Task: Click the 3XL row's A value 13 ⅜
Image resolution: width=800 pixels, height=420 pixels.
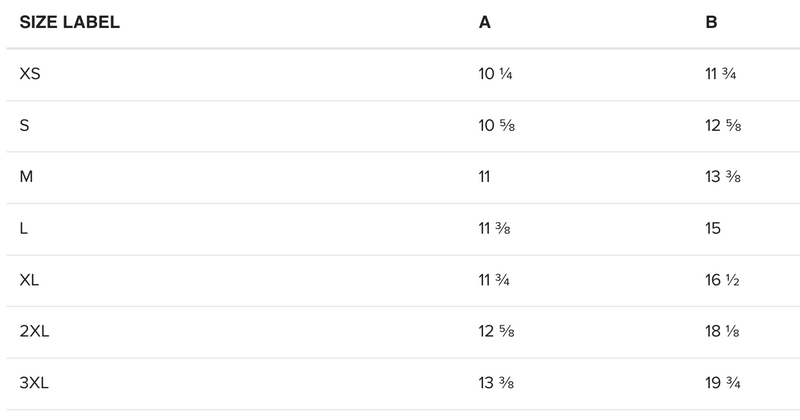Action: tap(496, 384)
